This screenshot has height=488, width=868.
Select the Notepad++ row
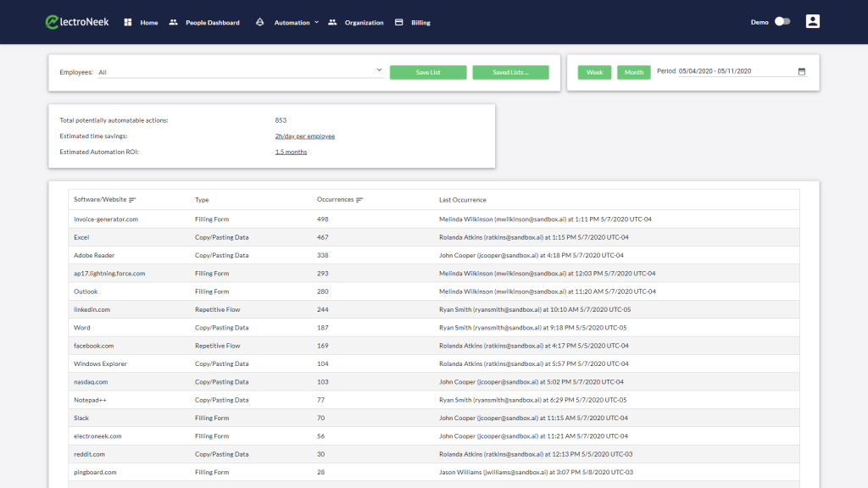point(433,400)
